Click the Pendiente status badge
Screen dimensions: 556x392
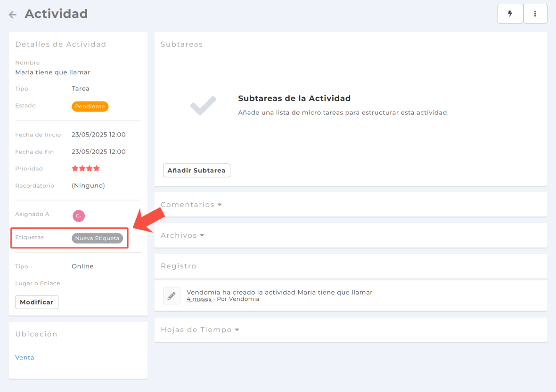click(90, 106)
